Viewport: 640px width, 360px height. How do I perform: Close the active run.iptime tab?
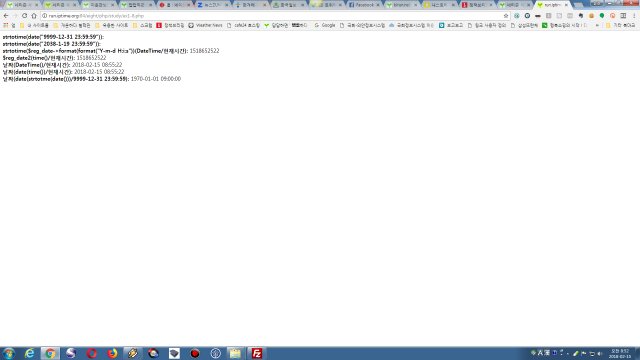(566, 5)
